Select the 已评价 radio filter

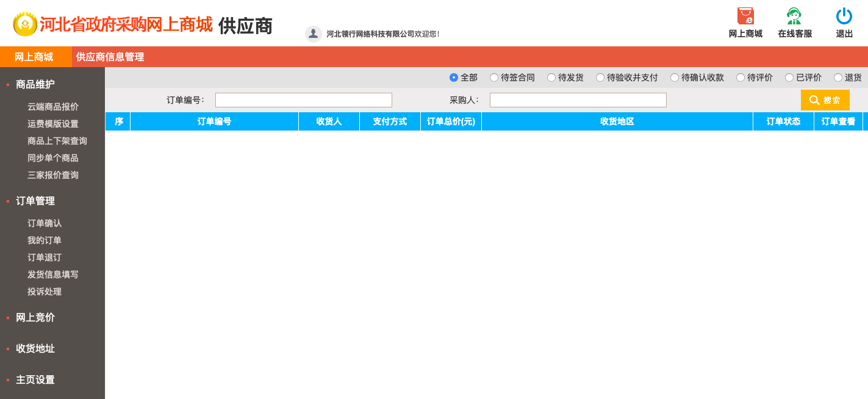(789, 77)
